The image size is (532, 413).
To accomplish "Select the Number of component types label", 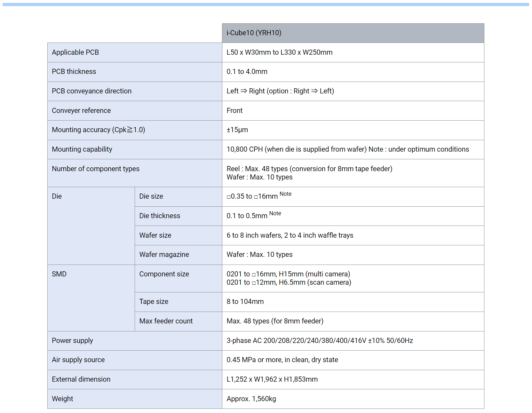I will click(x=95, y=169).
